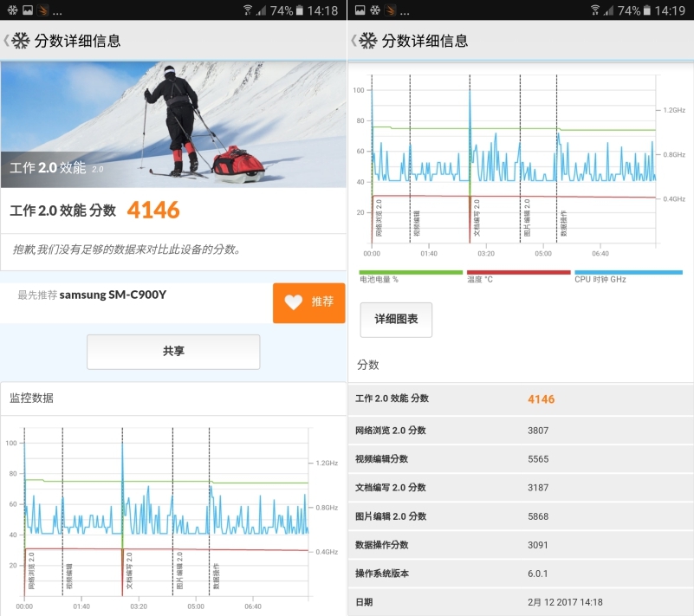Tap the snowflake logo in the left header
The height and width of the screenshot is (616, 694).
pos(20,41)
